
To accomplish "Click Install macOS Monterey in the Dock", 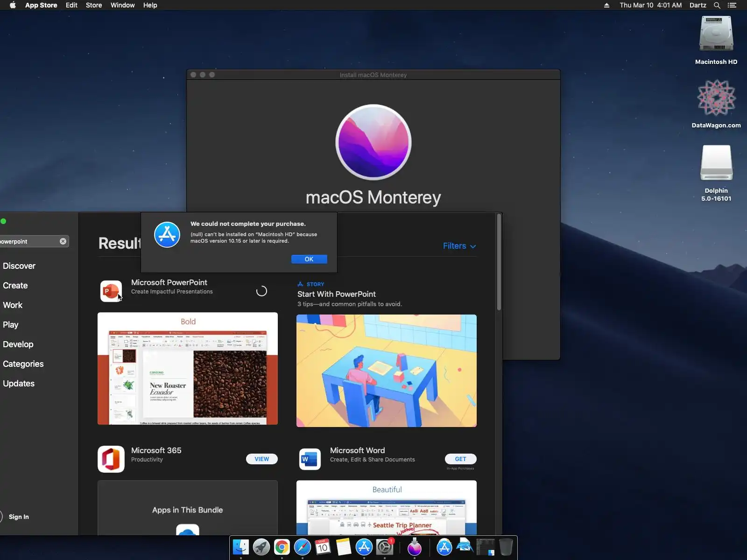I will [415, 547].
